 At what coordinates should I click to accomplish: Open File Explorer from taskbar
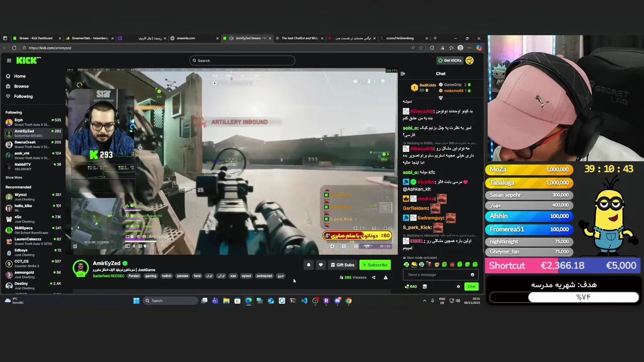[226, 301]
